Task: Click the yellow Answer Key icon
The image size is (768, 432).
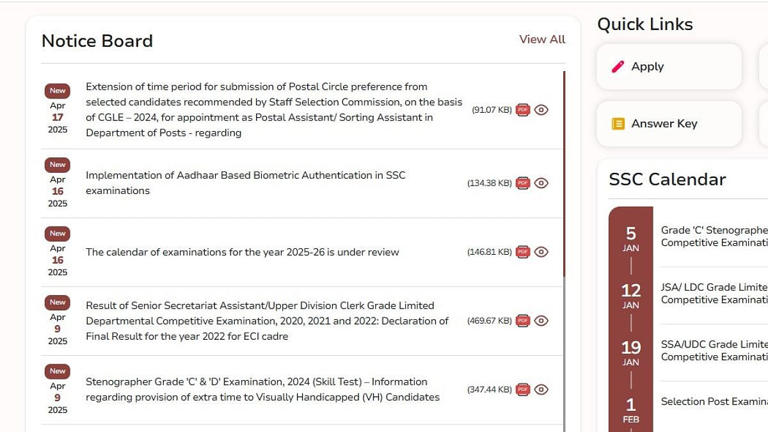Action: 618,124
